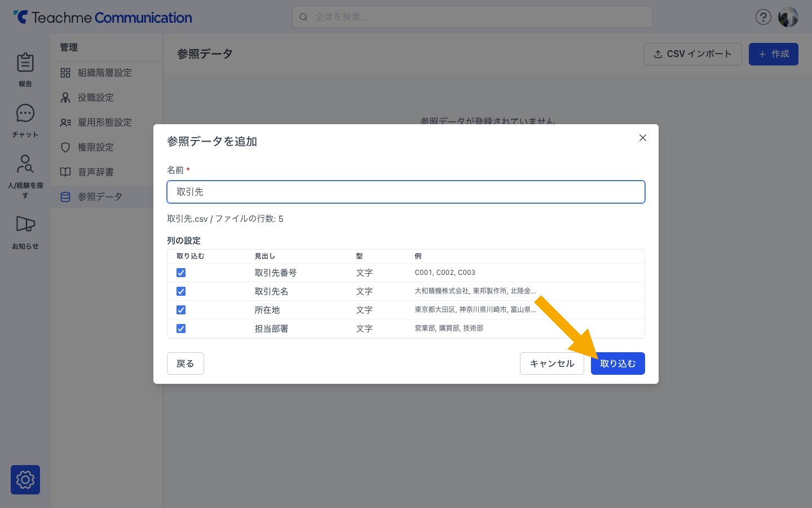Click the 取り込む import button
Viewport: 812px width, 508px height.
[x=617, y=364]
